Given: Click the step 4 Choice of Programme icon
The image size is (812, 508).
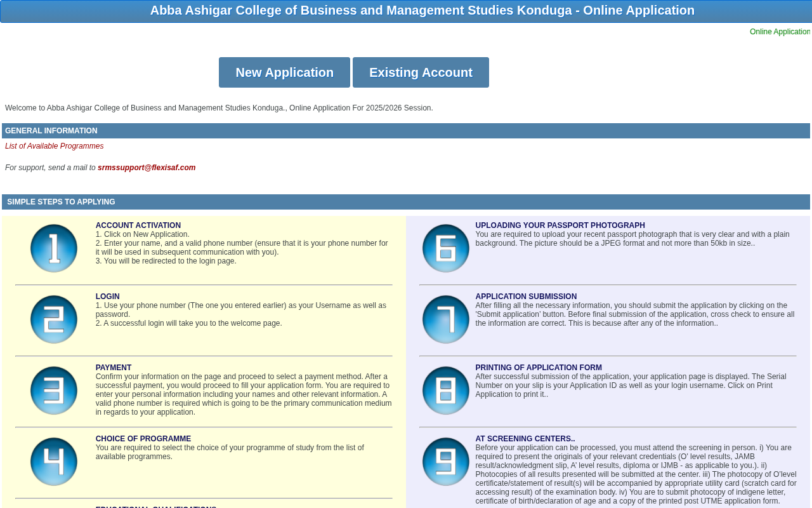Looking at the screenshot, I should pyautogui.click(x=54, y=462).
